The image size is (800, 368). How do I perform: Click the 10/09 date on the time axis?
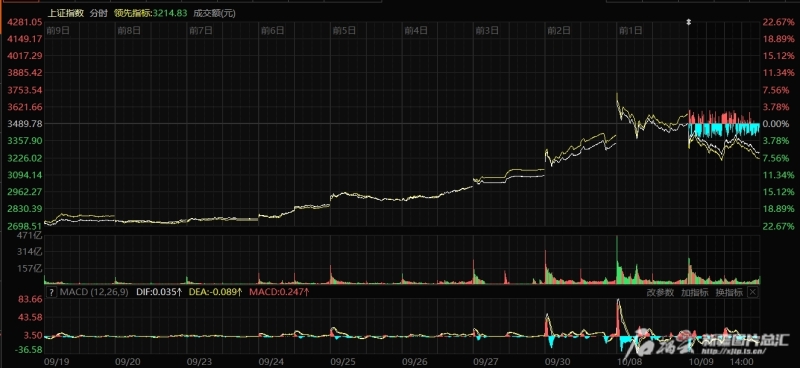pyautogui.click(x=701, y=362)
